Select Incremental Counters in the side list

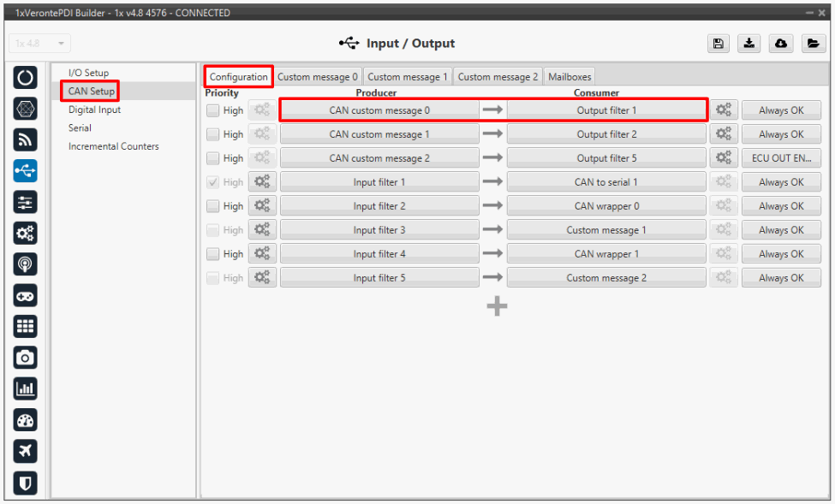113,146
